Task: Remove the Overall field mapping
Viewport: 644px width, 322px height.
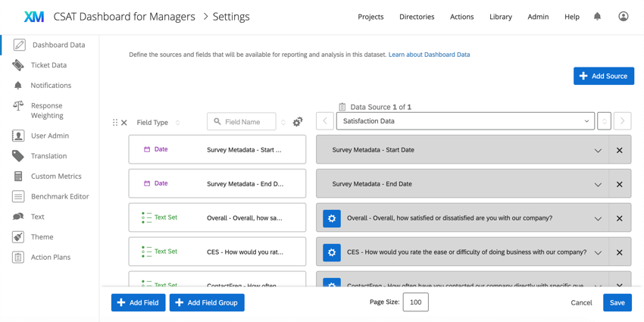Action: 619,218
